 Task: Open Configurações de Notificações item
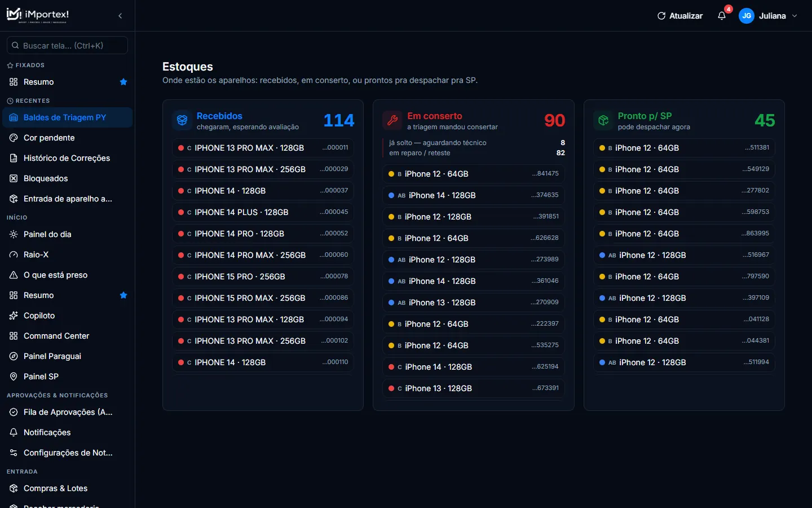coord(68,453)
